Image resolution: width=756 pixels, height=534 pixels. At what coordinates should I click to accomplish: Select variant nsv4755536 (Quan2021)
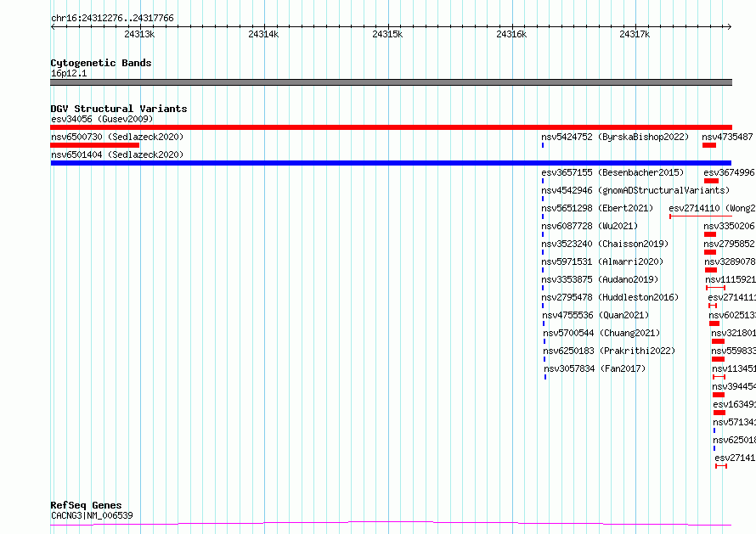(595, 315)
